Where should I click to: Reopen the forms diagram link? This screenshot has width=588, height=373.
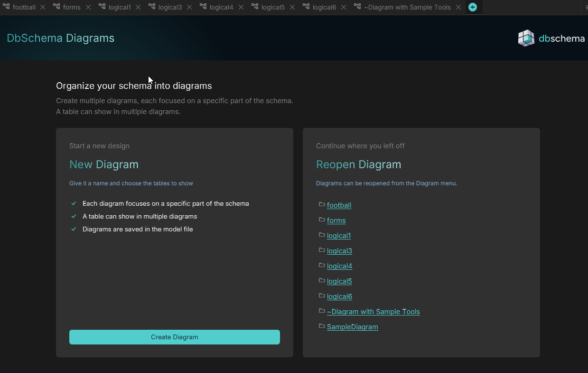click(336, 220)
